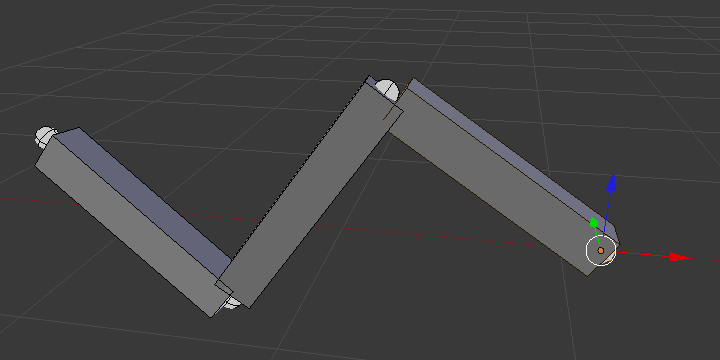Click the middle bar's overlapping corner at the top joint

pos(394,110)
